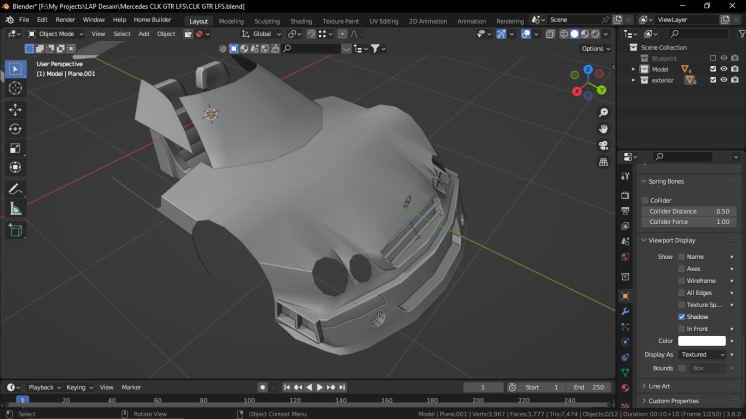Open the Object Mode dropdown
Viewport: 746px width, 419px height.
[x=55, y=34]
